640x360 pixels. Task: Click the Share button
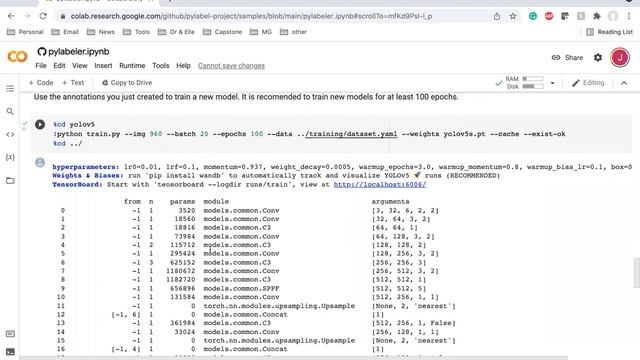point(567,58)
